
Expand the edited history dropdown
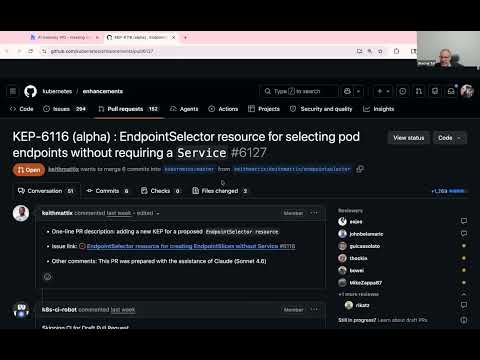coord(148,213)
